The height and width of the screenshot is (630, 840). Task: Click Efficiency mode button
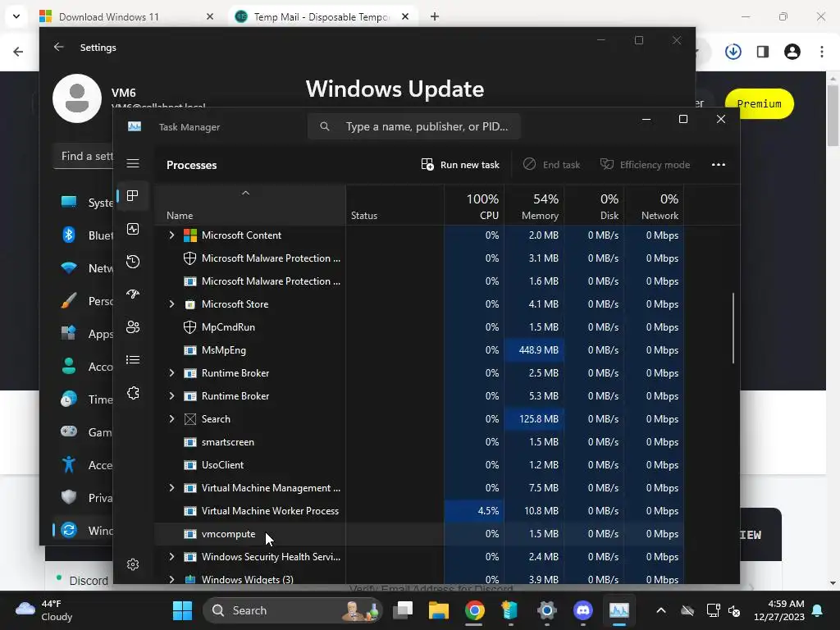pos(645,164)
